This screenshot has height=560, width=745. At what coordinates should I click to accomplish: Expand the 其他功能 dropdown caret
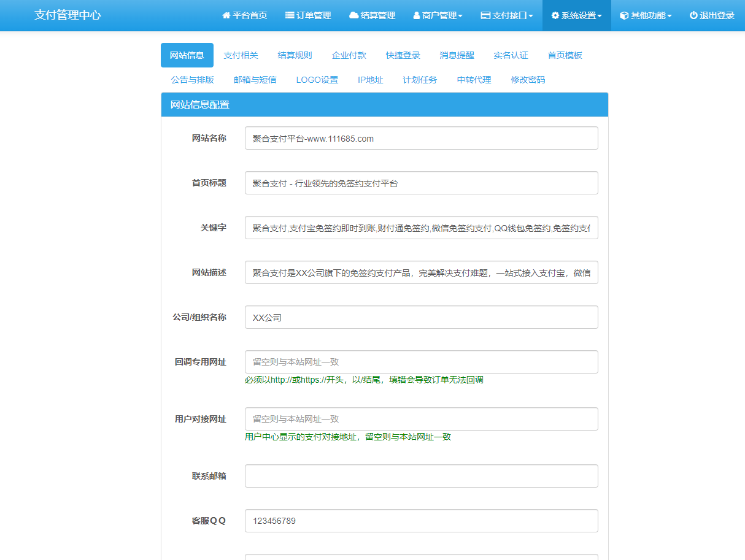coord(670,16)
